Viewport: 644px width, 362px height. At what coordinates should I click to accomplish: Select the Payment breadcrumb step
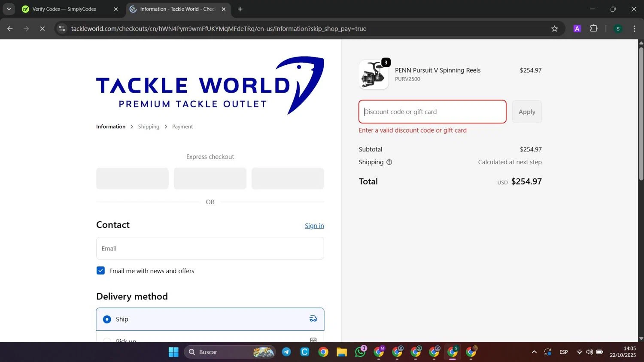coord(182,127)
